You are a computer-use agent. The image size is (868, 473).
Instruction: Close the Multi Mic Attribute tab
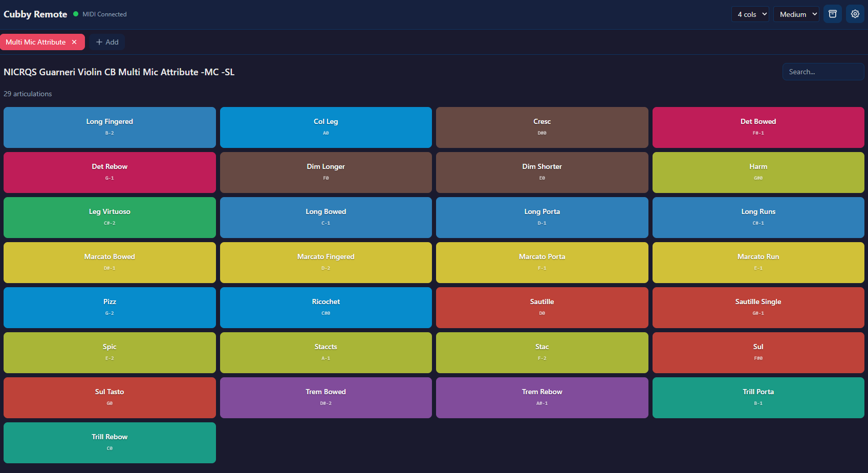pyautogui.click(x=74, y=42)
